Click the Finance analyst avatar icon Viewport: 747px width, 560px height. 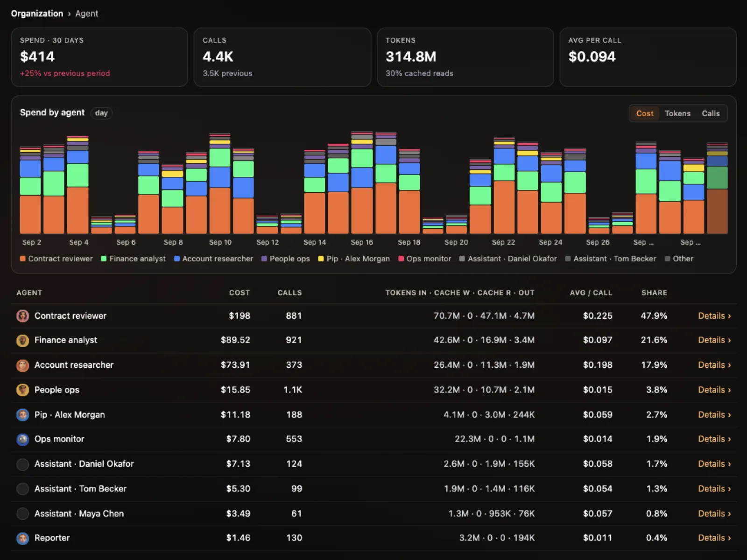22,341
